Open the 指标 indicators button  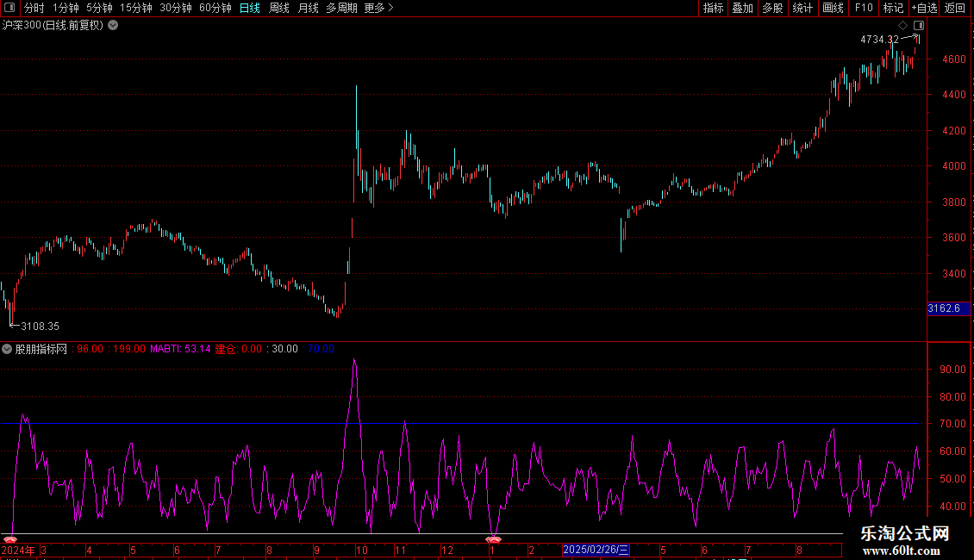click(x=713, y=8)
